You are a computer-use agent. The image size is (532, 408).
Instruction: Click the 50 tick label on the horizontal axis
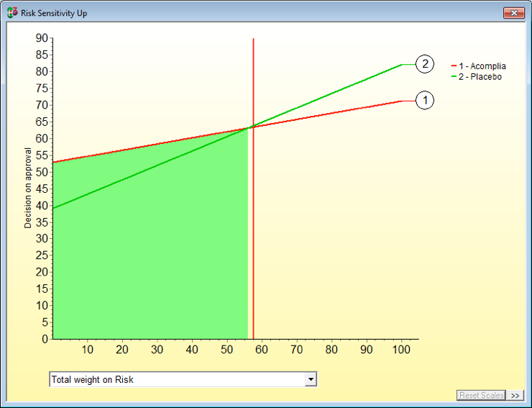tap(226, 350)
